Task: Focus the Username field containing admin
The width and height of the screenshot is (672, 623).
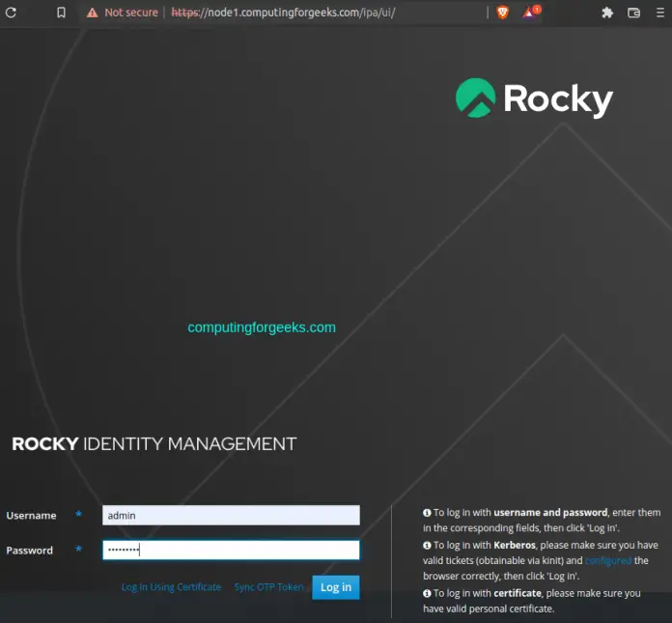Action: (231, 516)
